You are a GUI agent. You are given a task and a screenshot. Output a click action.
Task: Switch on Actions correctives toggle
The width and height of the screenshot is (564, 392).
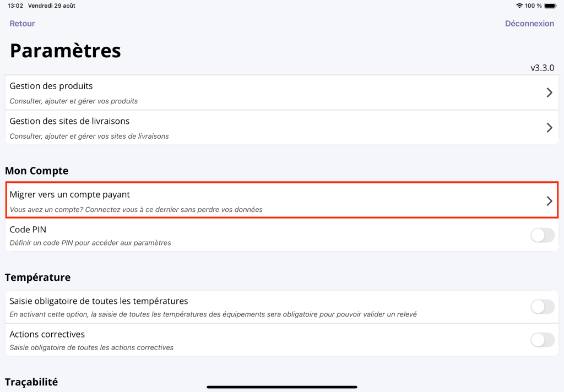542,340
